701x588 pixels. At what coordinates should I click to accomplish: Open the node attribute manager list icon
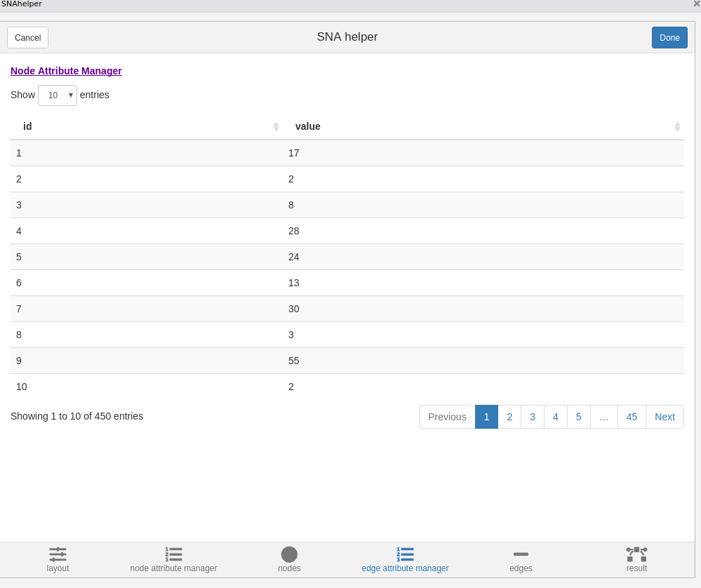[x=173, y=554]
